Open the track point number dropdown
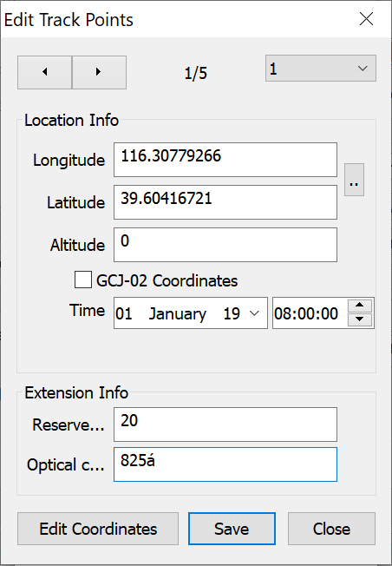392x566 pixels. (x=321, y=69)
